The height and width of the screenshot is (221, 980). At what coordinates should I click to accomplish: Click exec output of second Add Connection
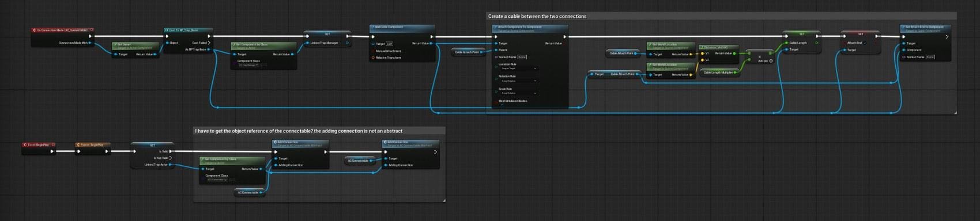[x=435, y=152]
